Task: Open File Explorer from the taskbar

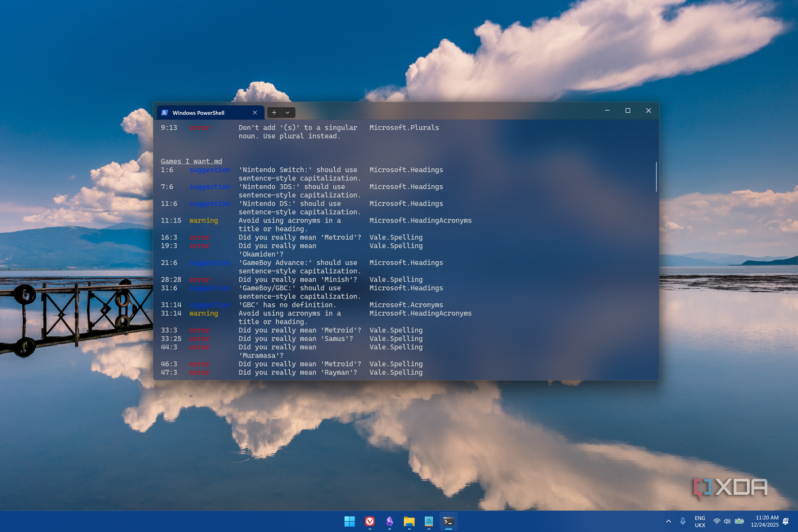Action: click(x=409, y=521)
